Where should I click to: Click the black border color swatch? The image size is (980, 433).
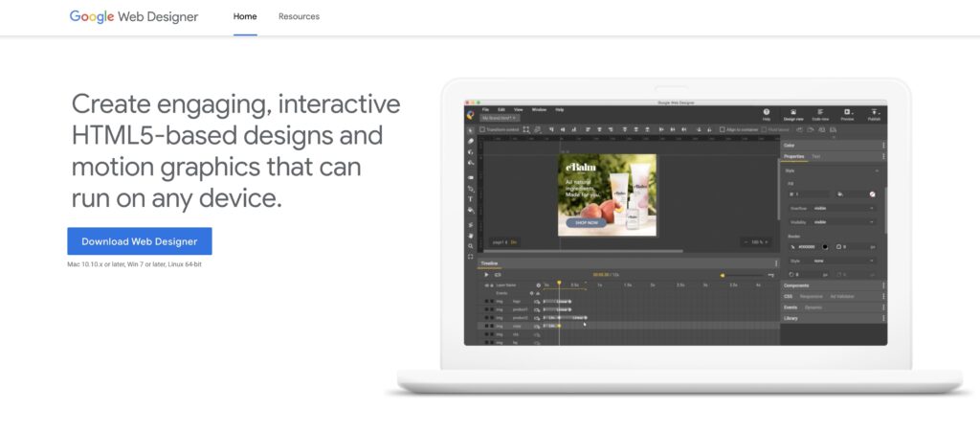(x=825, y=246)
